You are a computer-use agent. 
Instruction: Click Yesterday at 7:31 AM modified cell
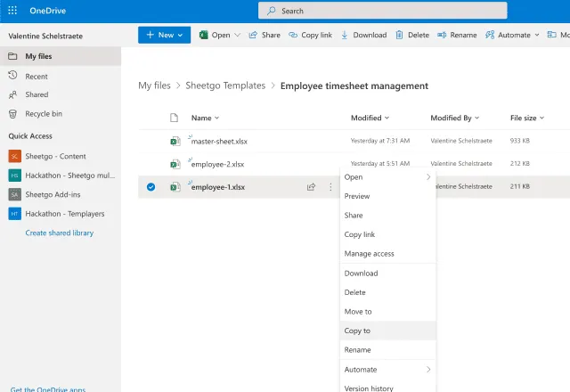pyautogui.click(x=380, y=141)
